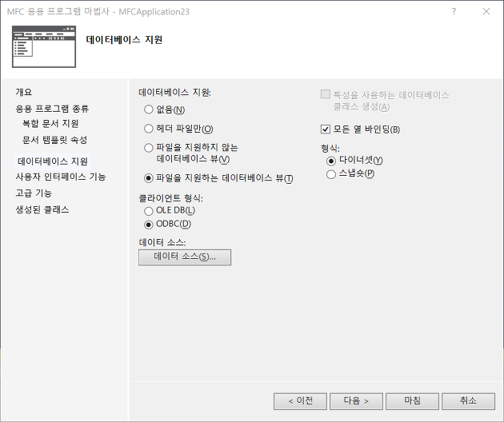504x422 pixels.
Task: Open 복합 문서 지원 page
Action: 50,124
